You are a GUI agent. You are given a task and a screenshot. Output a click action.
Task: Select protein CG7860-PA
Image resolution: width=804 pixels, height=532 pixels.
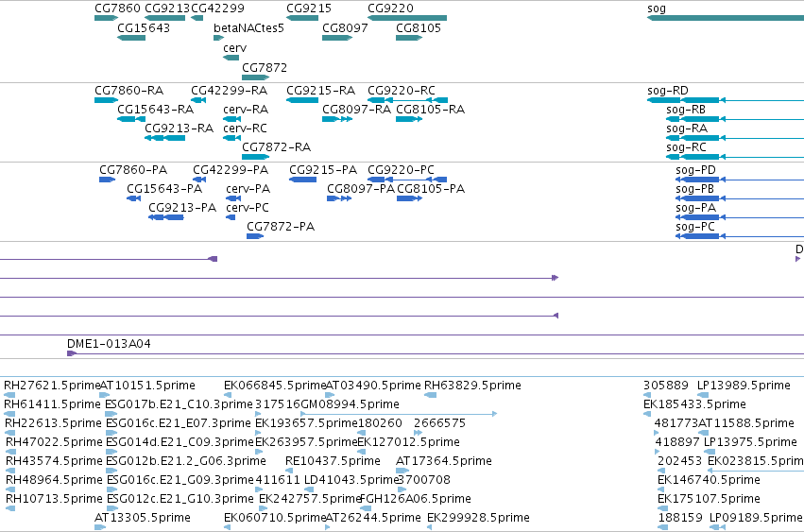pyautogui.click(x=107, y=180)
